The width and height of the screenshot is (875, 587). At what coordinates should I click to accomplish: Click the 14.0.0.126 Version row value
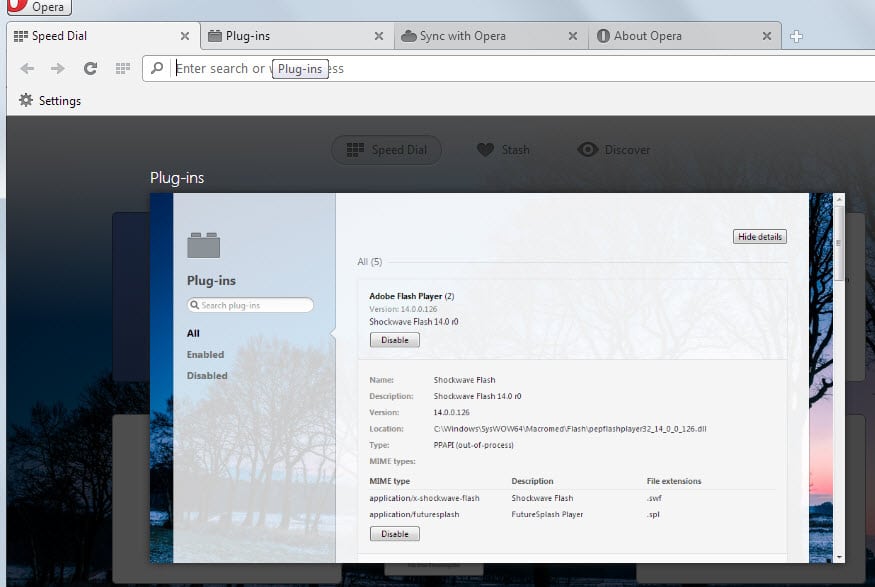click(x=451, y=412)
